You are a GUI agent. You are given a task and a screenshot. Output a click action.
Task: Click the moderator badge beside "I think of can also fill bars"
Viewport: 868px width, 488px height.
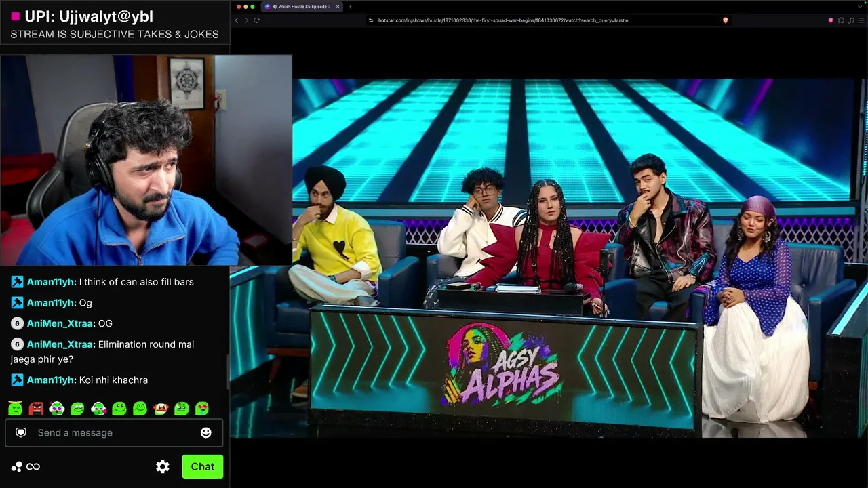click(x=17, y=282)
